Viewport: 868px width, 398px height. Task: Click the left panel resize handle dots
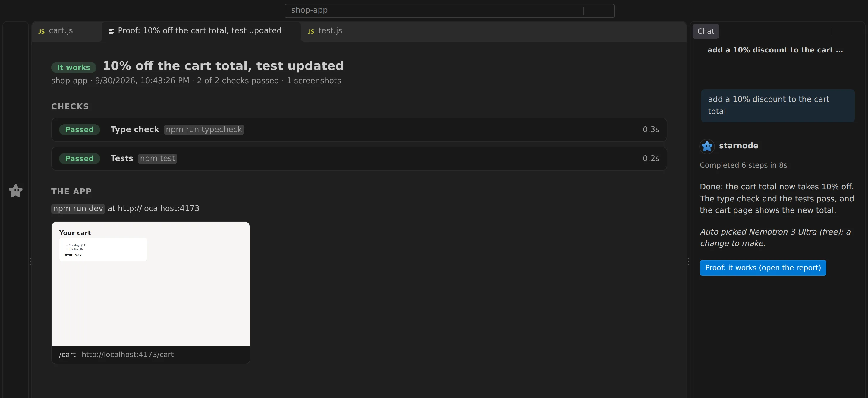[x=30, y=262]
